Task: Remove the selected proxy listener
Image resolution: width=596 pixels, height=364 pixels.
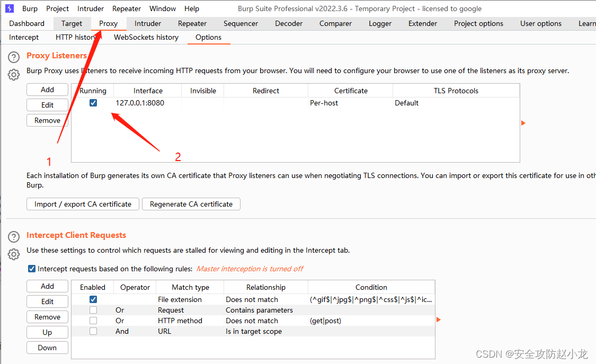Action: [48, 120]
